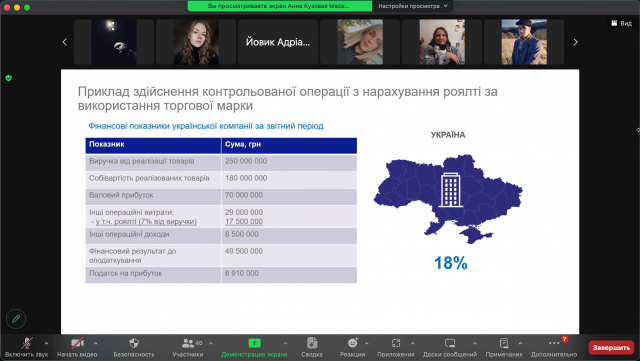Open the Security (Безопасность) shield icon
This screenshot has height=361, width=640.
[134, 343]
